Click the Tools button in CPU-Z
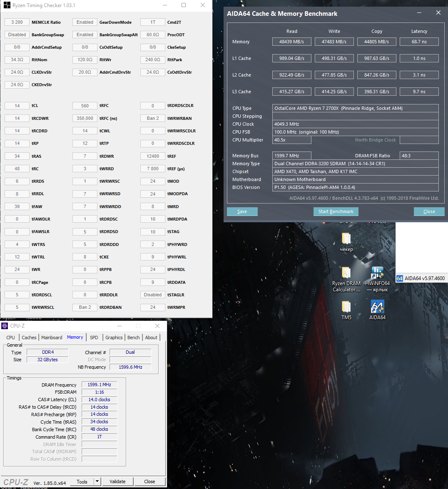 (x=82, y=482)
